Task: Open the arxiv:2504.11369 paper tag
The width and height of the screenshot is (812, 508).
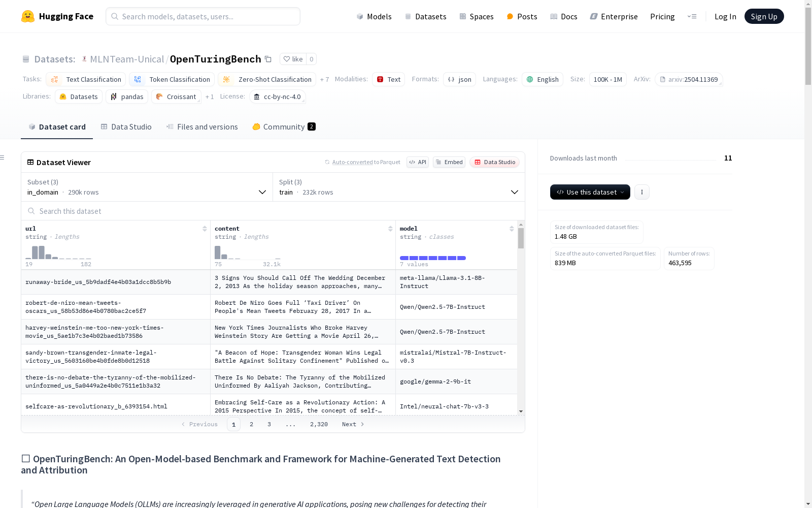Action: tap(689, 79)
